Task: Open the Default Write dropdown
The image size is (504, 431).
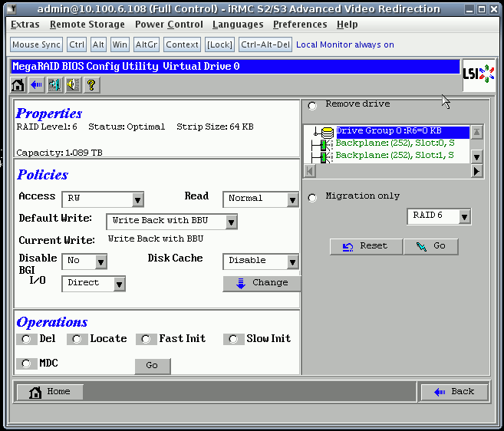Action: (172, 222)
